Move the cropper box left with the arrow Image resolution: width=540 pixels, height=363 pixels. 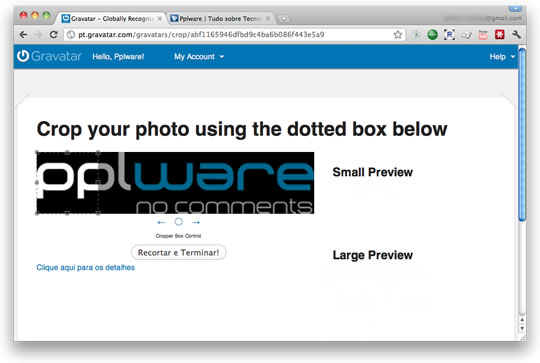(x=161, y=222)
